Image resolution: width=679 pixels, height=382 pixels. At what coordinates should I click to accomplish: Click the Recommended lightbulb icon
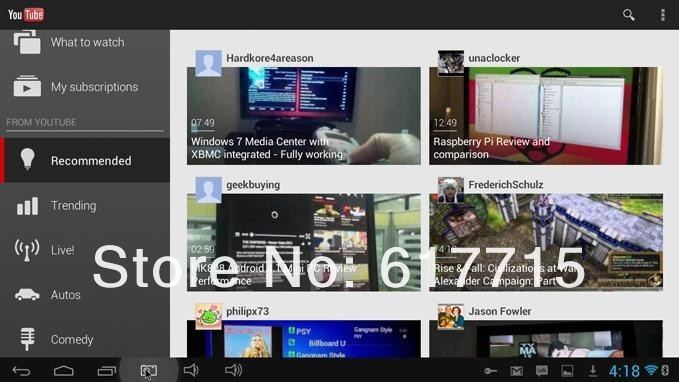[27, 159]
